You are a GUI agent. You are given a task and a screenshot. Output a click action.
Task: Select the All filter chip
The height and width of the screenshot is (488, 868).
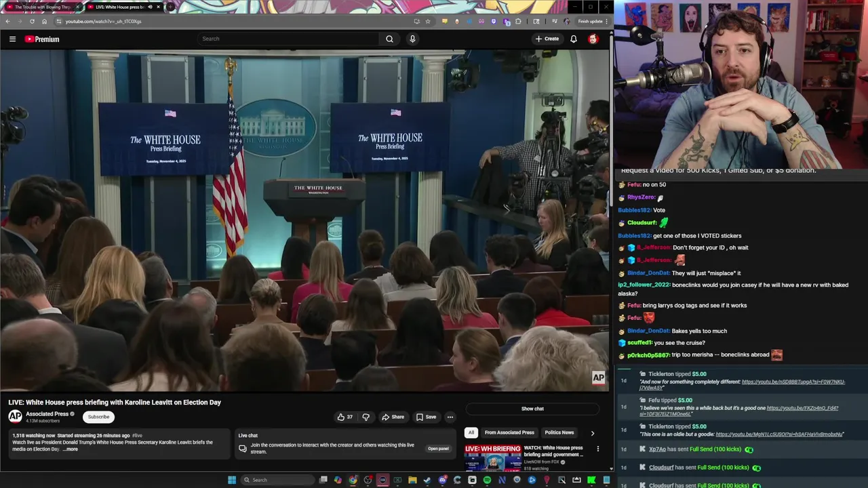[x=471, y=432]
